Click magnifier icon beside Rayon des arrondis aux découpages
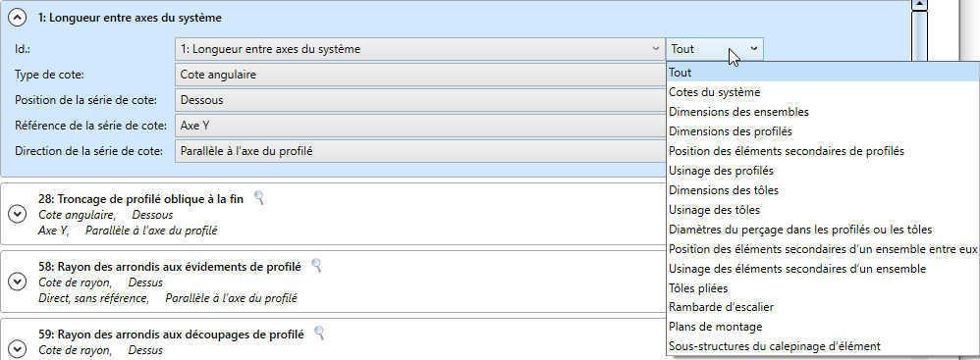This screenshot has width=980, height=360. coord(319,333)
